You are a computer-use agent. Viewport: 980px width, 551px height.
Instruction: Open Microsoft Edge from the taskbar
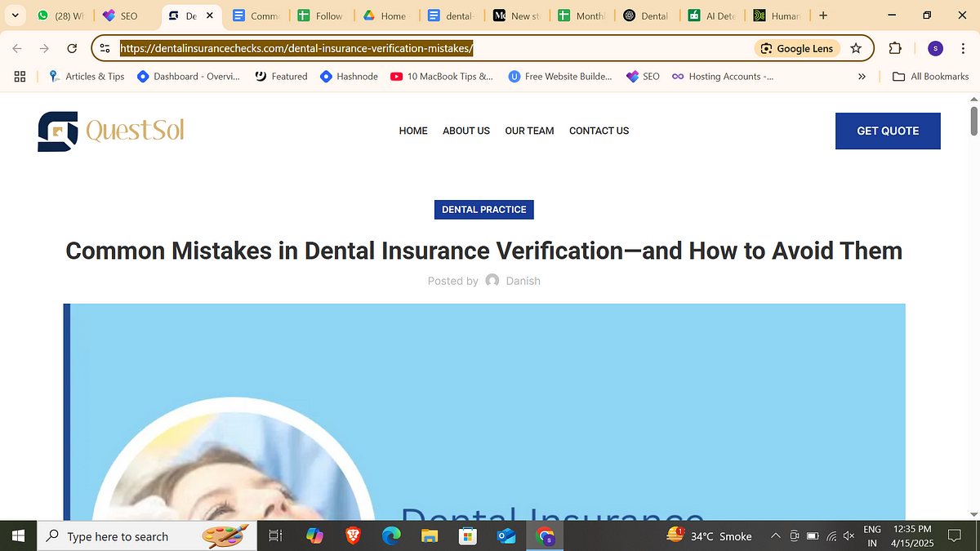coord(391,536)
